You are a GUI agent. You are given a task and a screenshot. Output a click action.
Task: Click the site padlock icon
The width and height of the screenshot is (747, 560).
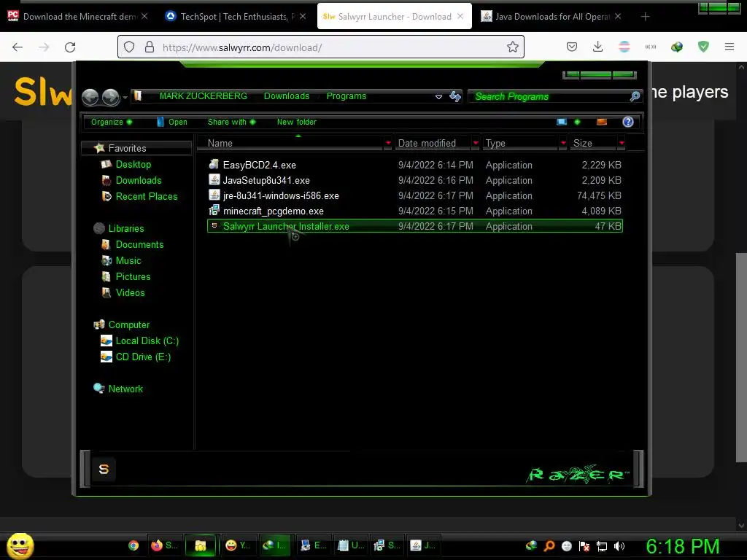pos(150,47)
